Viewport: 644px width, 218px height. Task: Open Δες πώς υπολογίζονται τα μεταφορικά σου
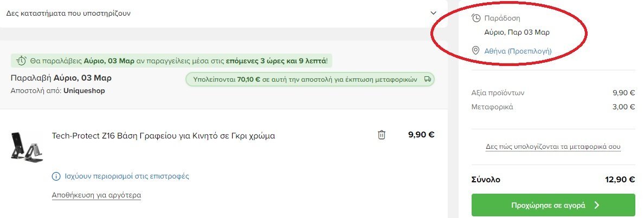pyautogui.click(x=553, y=147)
